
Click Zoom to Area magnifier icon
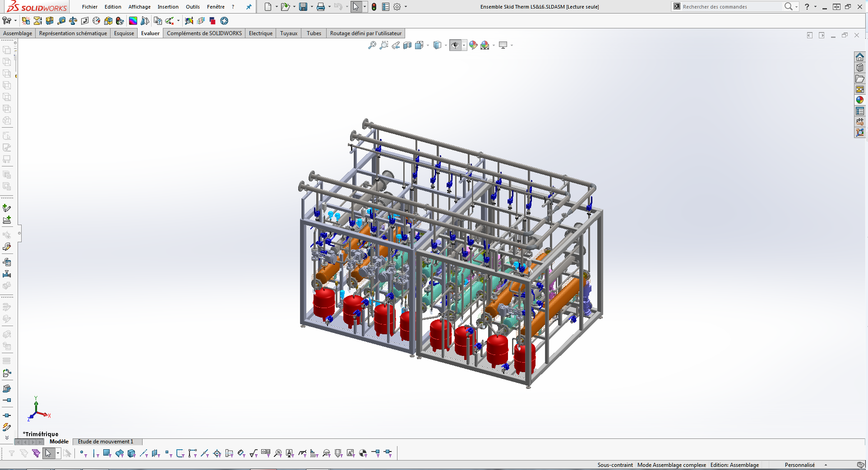point(384,45)
